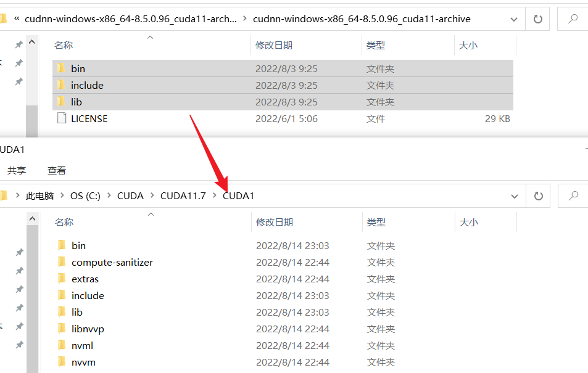Click the refresh button in the top window

(x=538, y=19)
